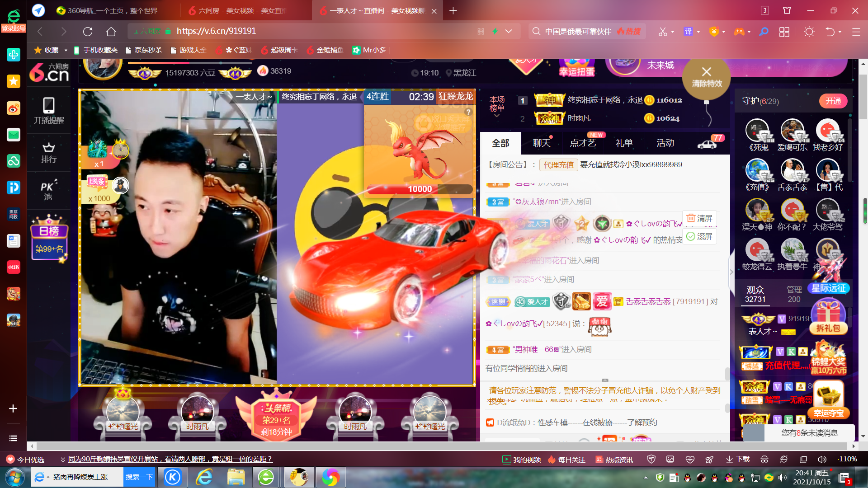Open a new browser tab

click(x=453, y=10)
